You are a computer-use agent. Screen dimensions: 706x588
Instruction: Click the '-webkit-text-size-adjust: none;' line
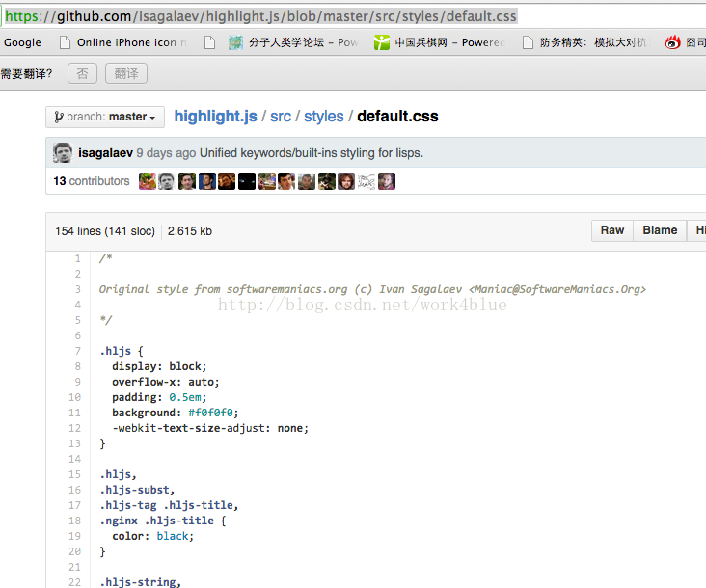(x=210, y=428)
